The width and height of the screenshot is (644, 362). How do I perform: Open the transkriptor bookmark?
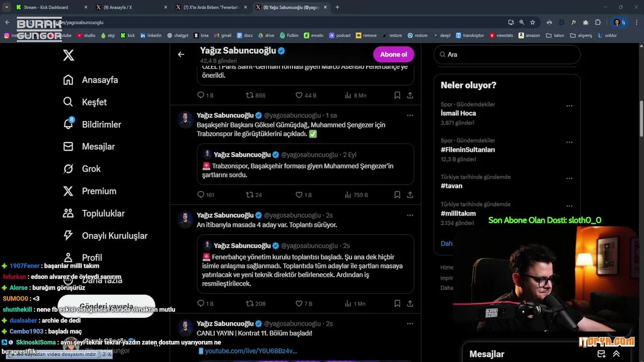pyautogui.click(x=470, y=36)
